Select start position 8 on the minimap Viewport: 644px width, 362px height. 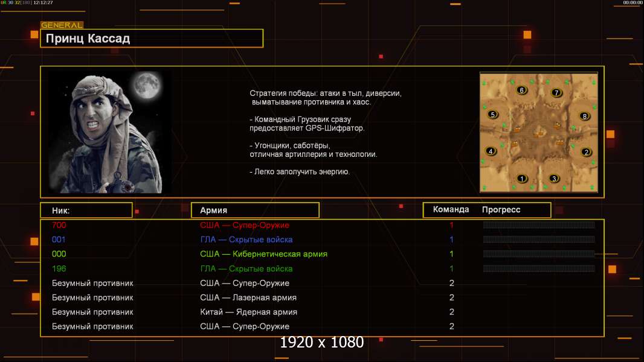click(x=584, y=116)
